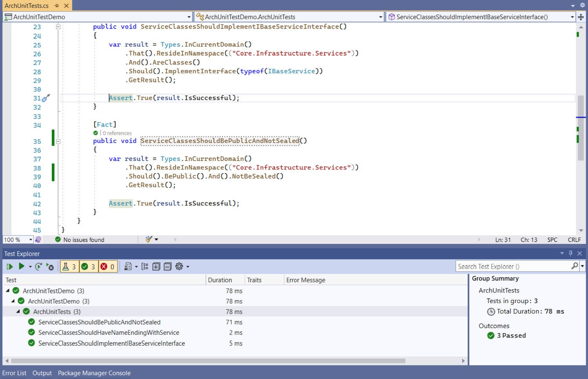Select ServiceClassesShouldHaveNameEndingWithService test
The image size is (588, 379).
coord(109,332)
